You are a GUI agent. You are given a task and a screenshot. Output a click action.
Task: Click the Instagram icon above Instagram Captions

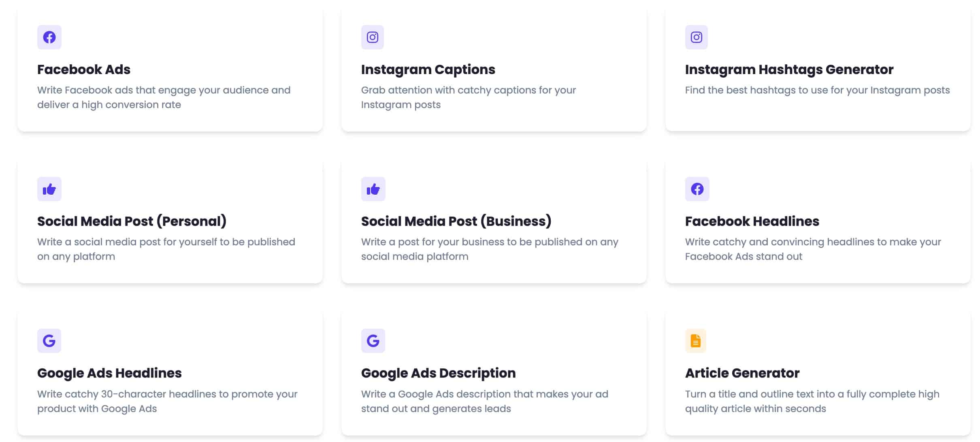[373, 37]
